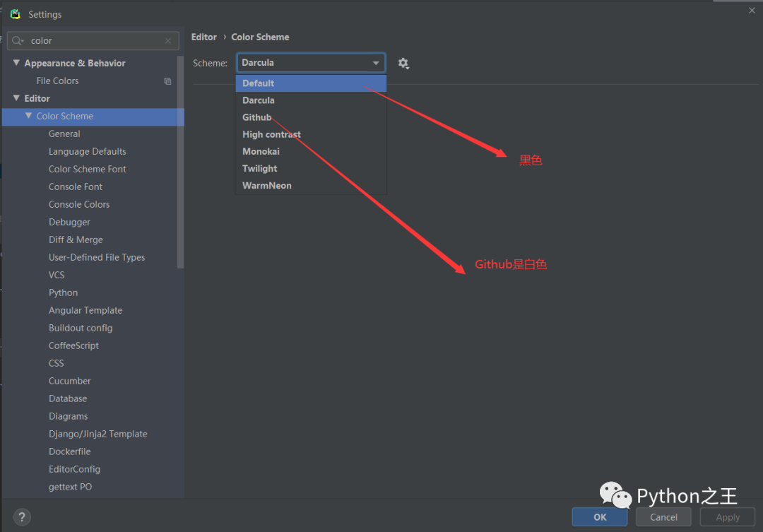Click the settings tree scrollbar
The height and width of the screenshot is (532, 763).
point(181,162)
